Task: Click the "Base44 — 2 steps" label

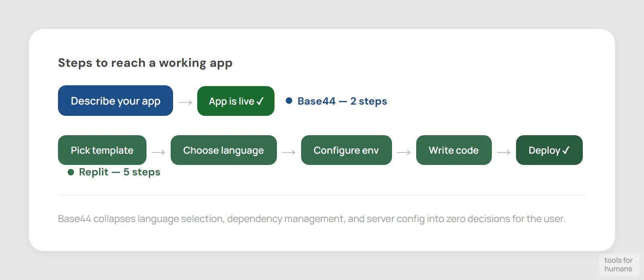Action: (x=342, y=101)
